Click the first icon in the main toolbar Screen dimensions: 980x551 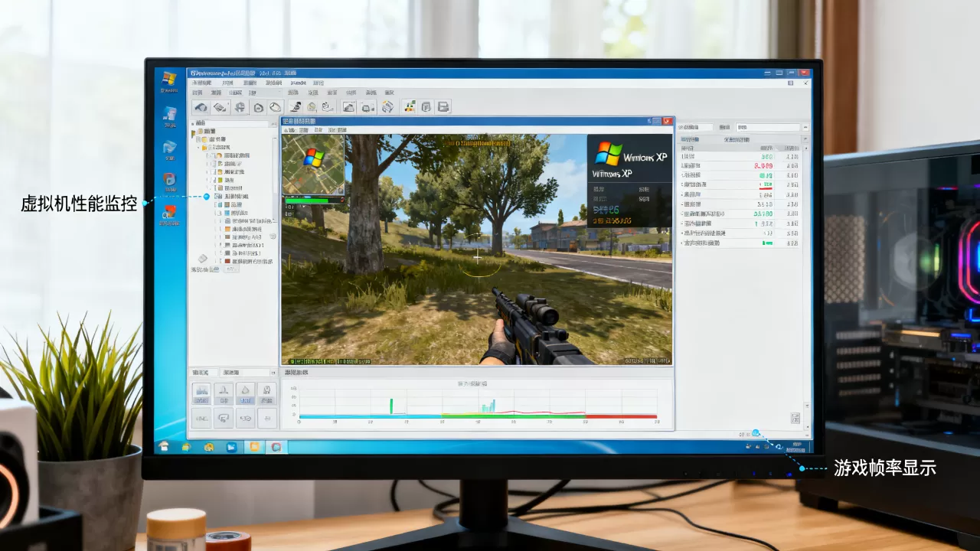pyautogui.click(x=201, y=107)
